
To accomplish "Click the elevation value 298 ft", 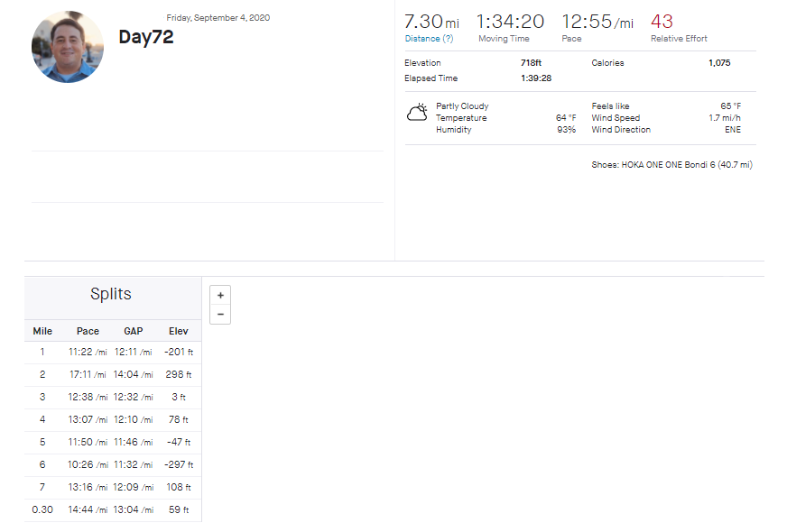I will (179, 374).
